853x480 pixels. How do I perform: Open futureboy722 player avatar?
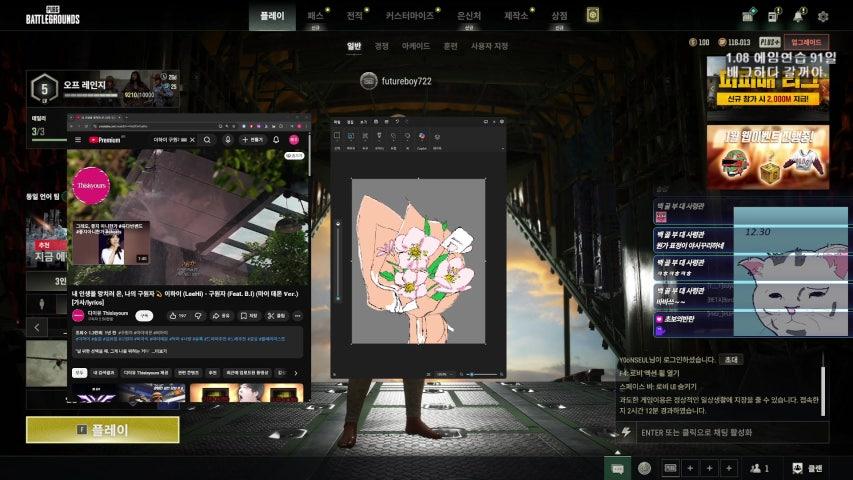coord(369,81)
